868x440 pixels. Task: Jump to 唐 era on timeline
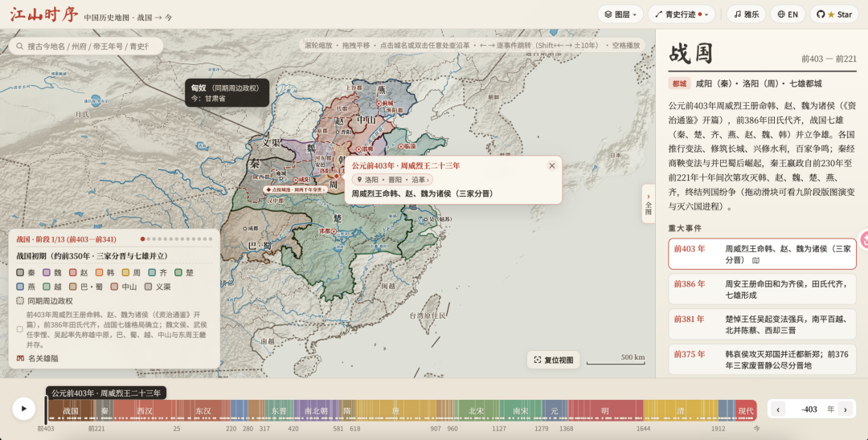[x=395, y=411]
